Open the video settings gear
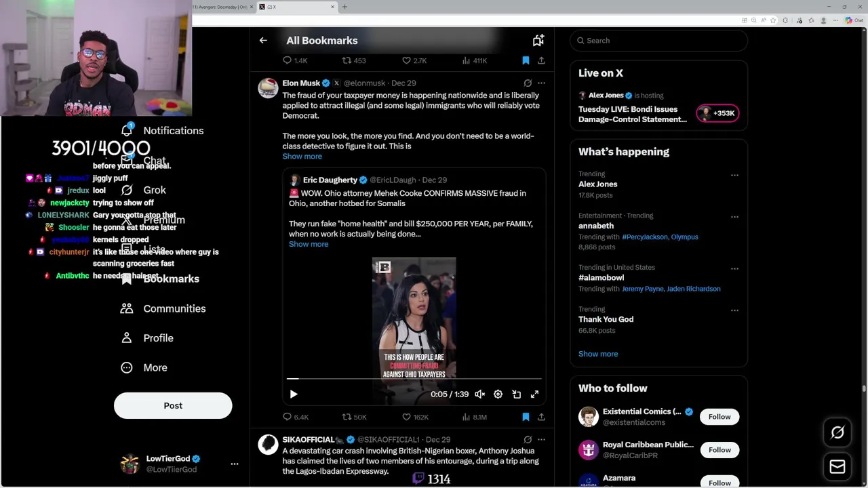The height and width of the screenshot is (488, 868). (x=498, y=394)
